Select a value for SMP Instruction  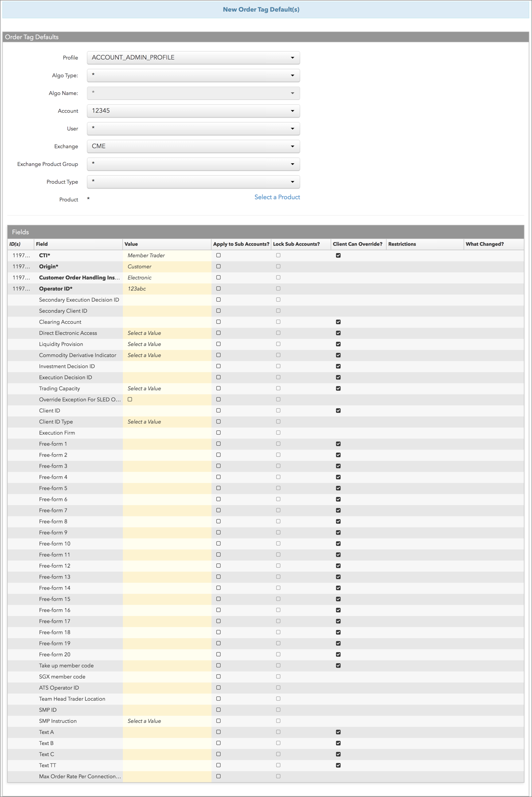[167, 721]
